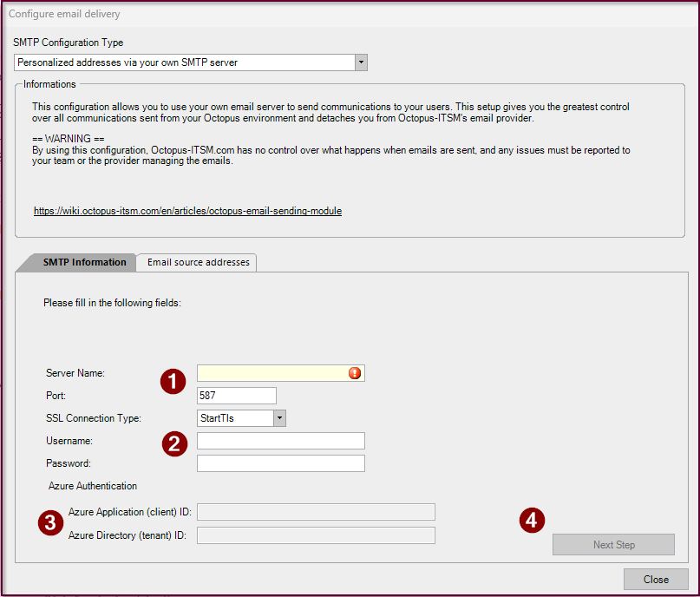Click the red number 1 marker

point(174,380)
